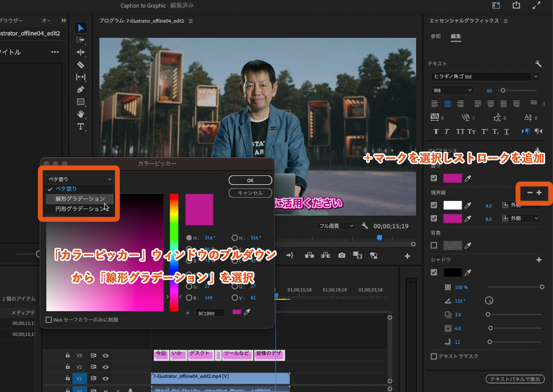Select the Type tool

(x=80, y=126)
